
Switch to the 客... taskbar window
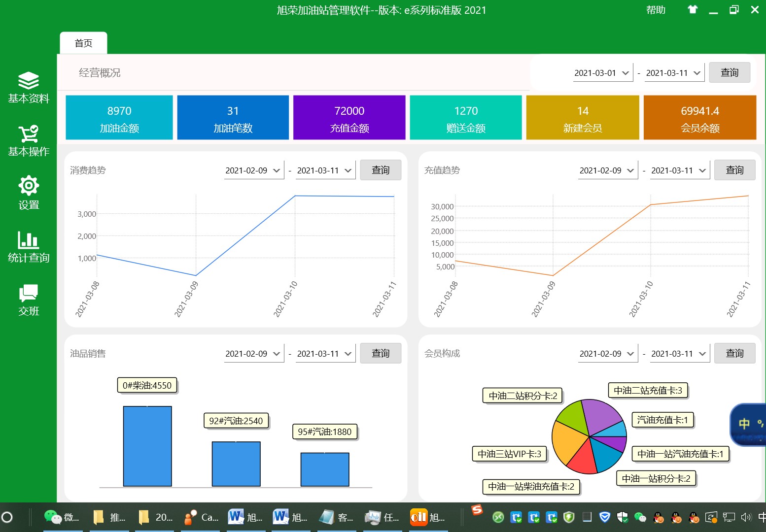click(336, 517)
